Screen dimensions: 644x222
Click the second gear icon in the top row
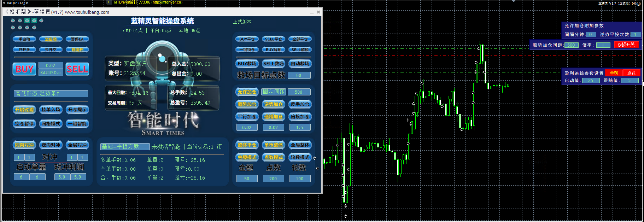point(20,21)
